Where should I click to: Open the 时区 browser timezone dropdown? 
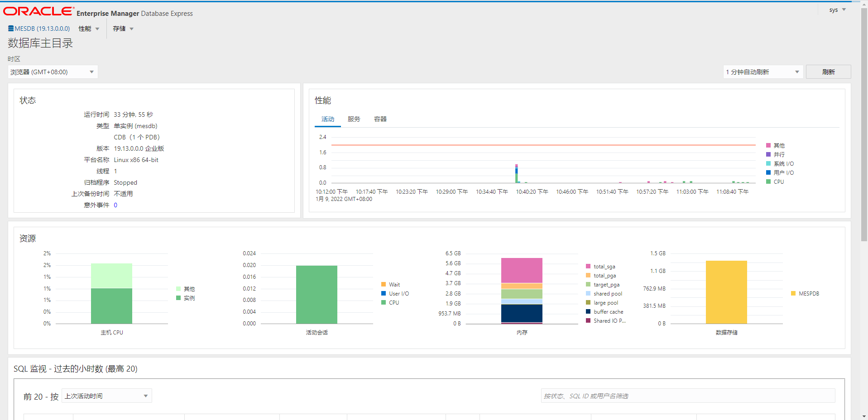click(53, 72)
